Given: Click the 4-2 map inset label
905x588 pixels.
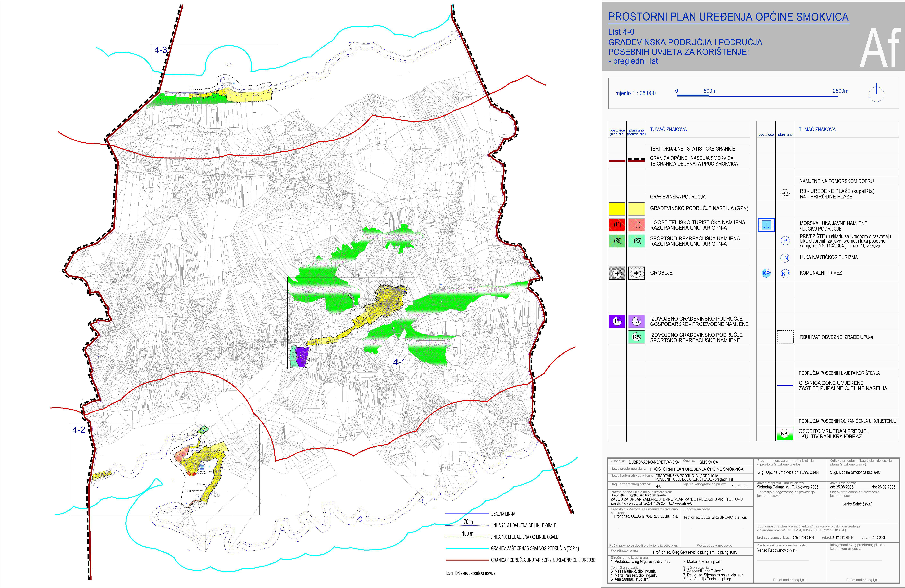Looking at the screenshot, I should 79,430.
